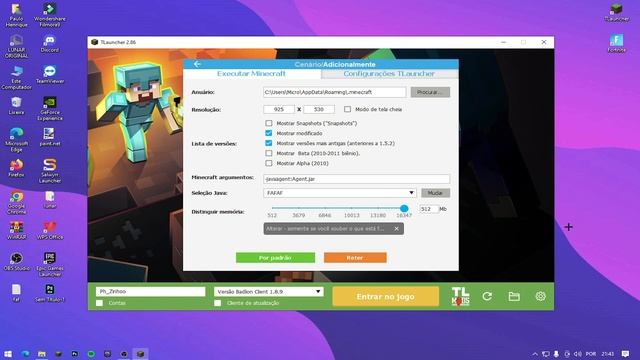The image size is (640, 360).
Task: Click the Procurar button
Action: tap(430, 92)
